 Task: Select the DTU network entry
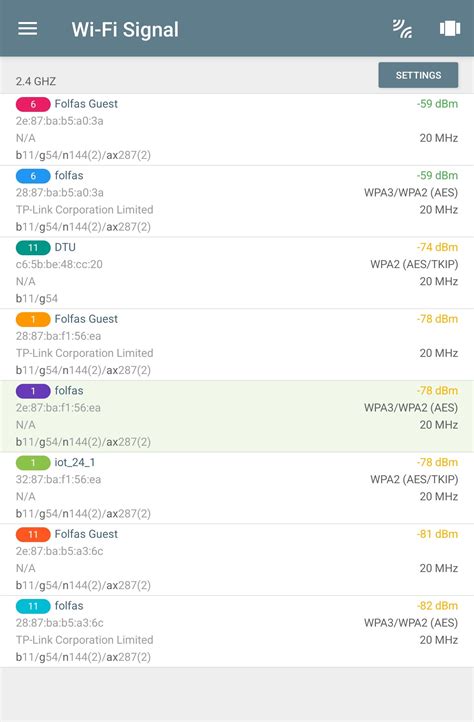[237, 273]
